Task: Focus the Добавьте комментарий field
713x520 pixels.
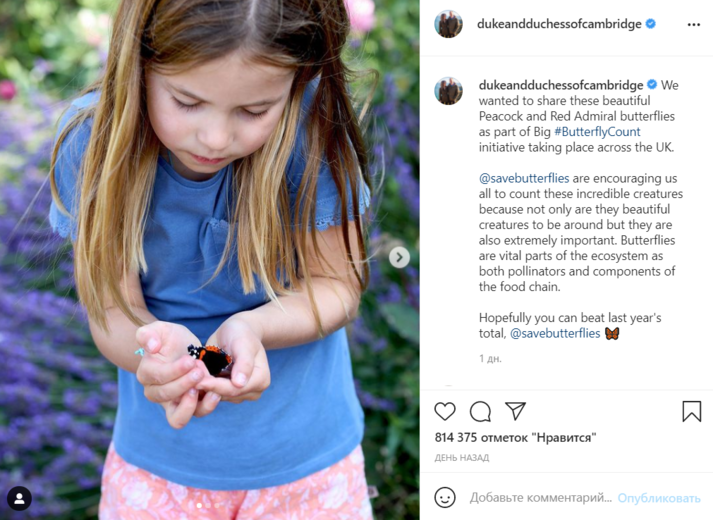Action: tap(541, 498)
